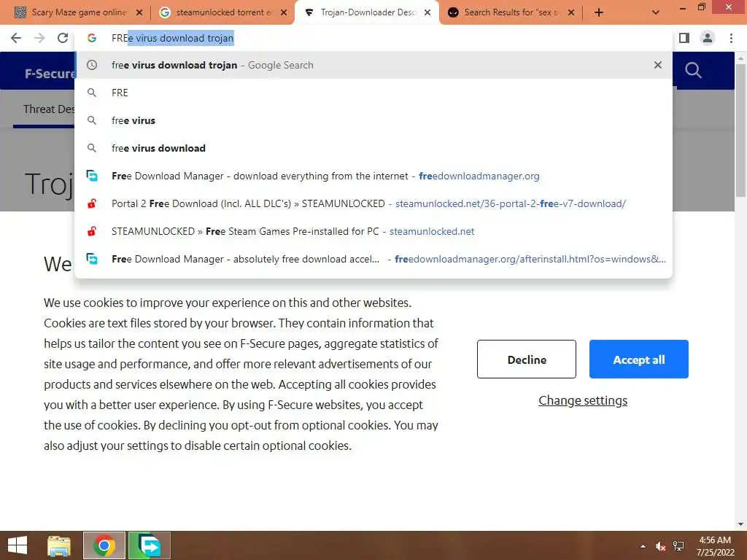
Task: Choose the "free virus" search suggestion
Action: point(373,120)
